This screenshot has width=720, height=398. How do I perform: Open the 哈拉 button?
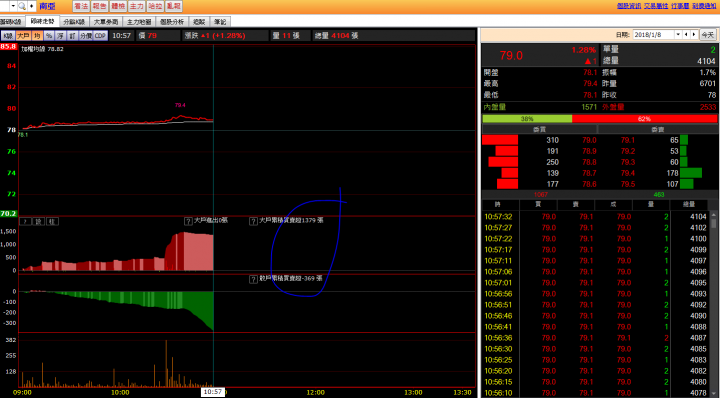pos(155,6)
